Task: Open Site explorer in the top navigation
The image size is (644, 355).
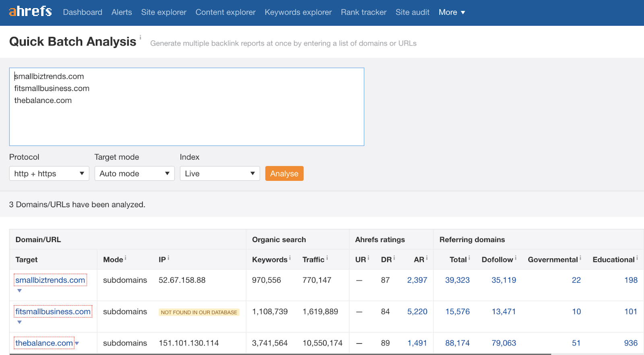Action: (x=163, y=12)
